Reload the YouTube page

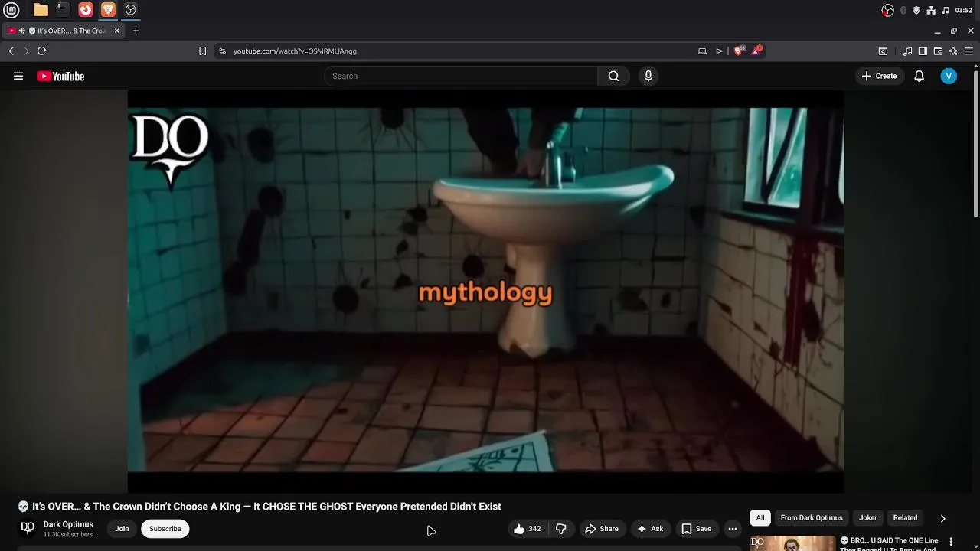(x=42, y=51)
